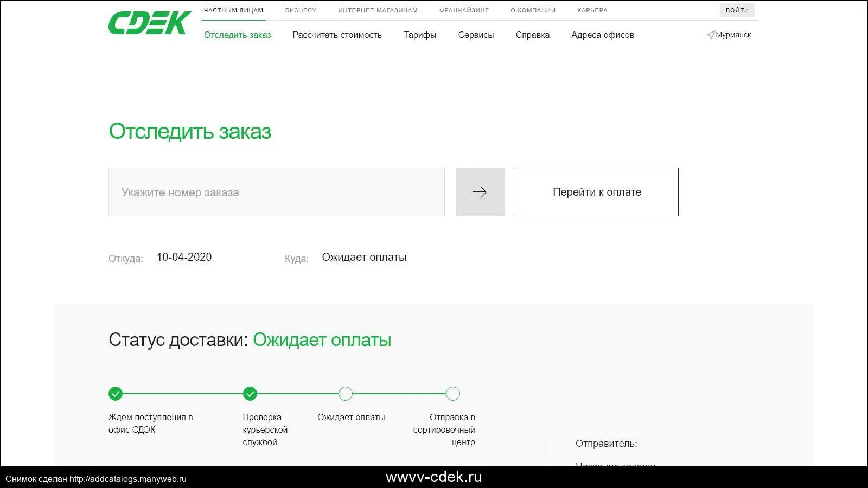The height and width of the screenshot is (488, 868).
Task: Click the arrow submit button next to order field
Action: click(480, 192)
